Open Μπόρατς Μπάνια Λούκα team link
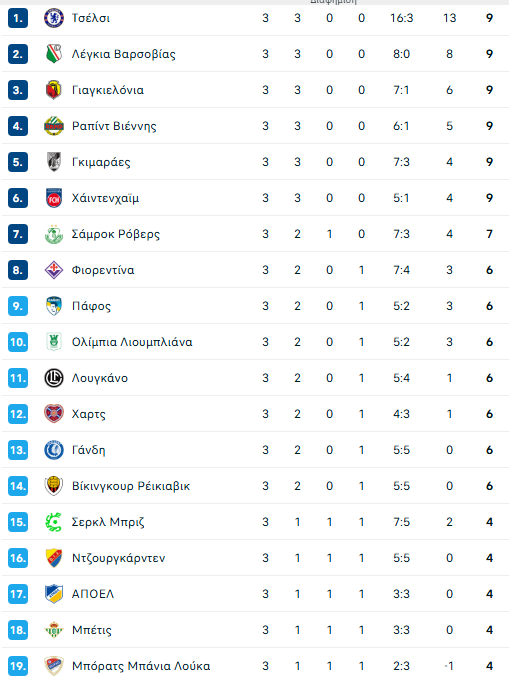509x677 pixels. click(141, 666)
